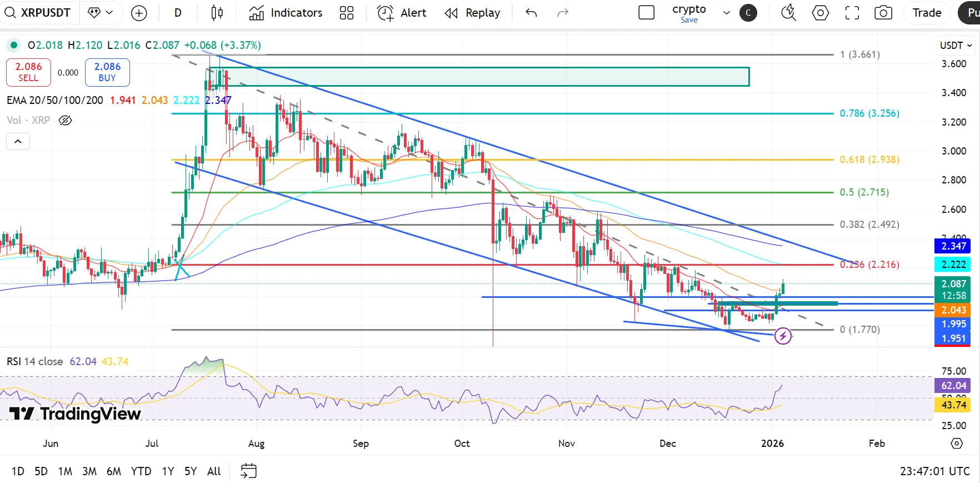
Task: Select the 5Y time range
Action: 191,471
